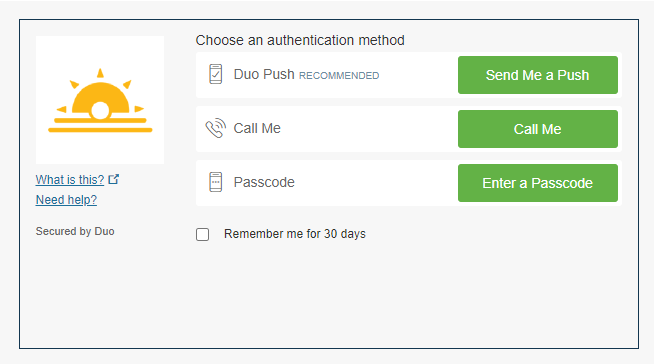Click the Call Me ringing phone icon
The height and width of the screenshot is (364, 654).
point(216,128)
